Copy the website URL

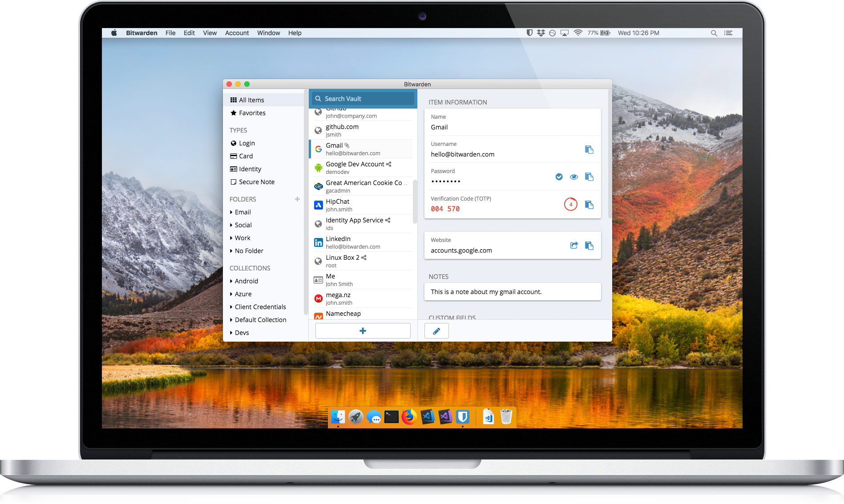coord(589,246)
